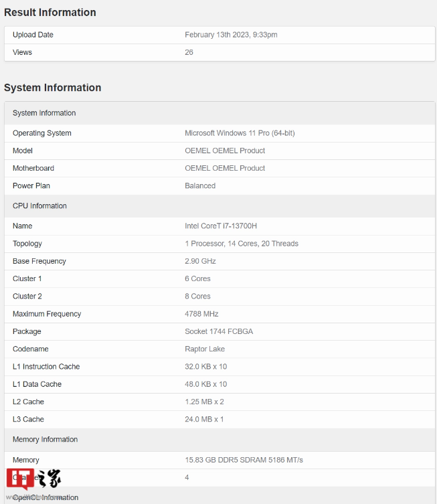Click the CPU Information section header

point(39,206)
